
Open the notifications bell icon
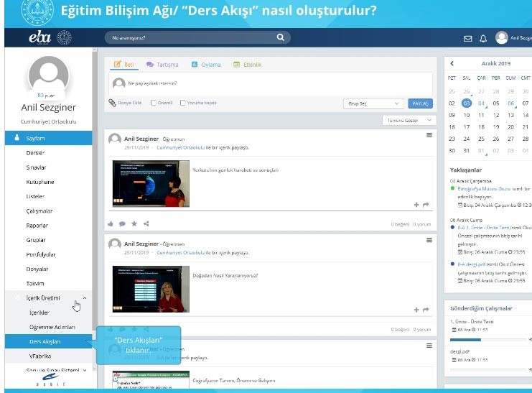[x=483, y=38]
